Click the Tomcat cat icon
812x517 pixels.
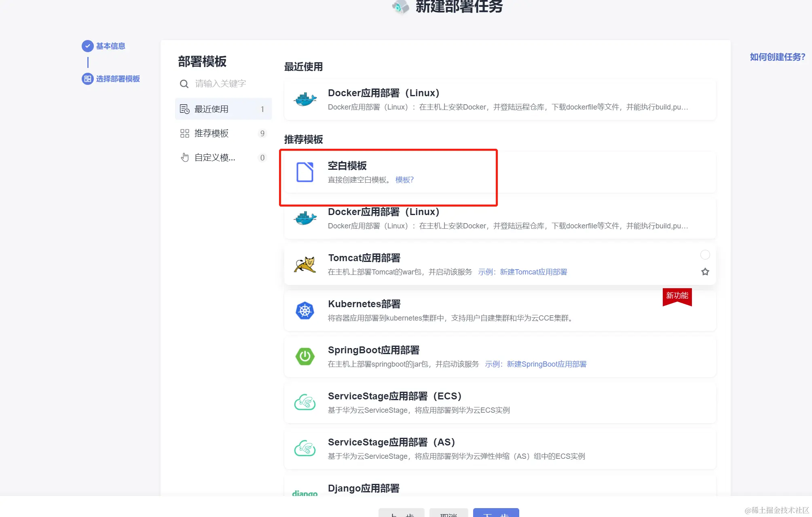point(305,265)
